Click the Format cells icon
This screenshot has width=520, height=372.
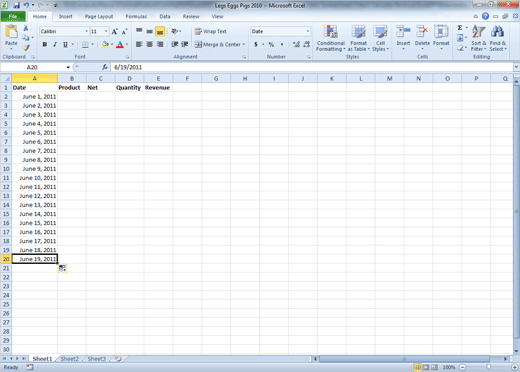pyautogui.click(x=441, y=32)
